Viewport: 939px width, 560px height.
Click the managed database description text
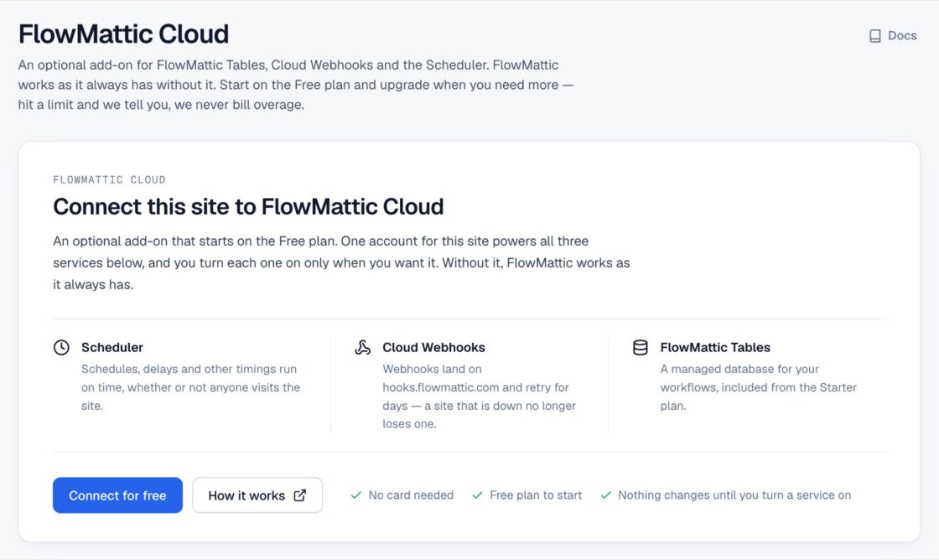coord(758,387)
